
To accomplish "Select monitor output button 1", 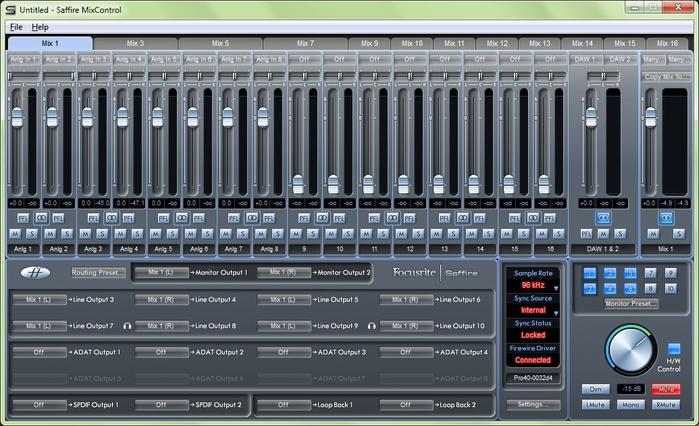I will pos(588,273).
